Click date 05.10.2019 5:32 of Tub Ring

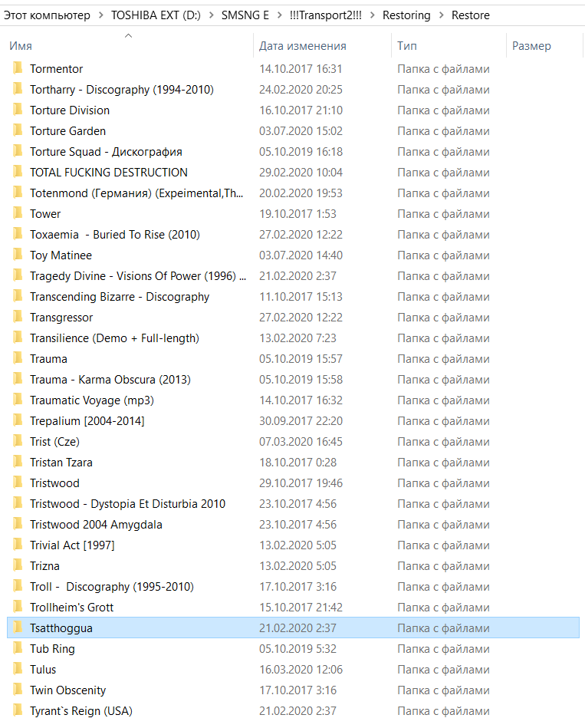pos(297,649)
